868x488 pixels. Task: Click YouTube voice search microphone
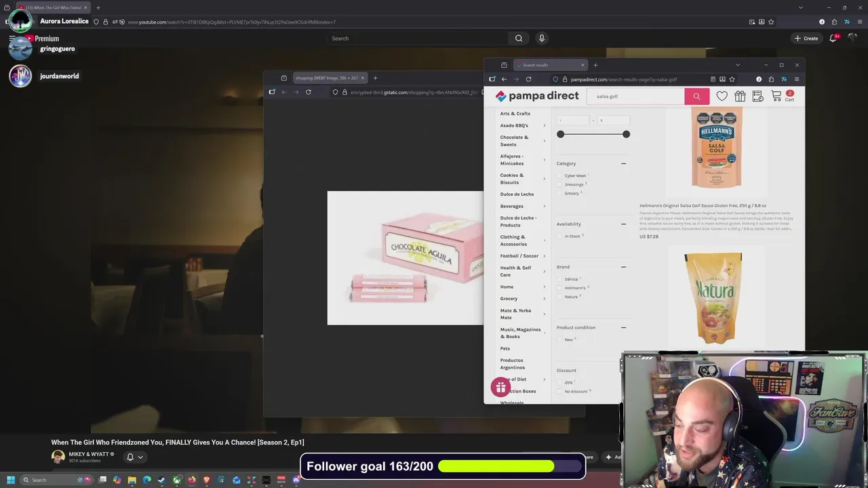[541, 39]
